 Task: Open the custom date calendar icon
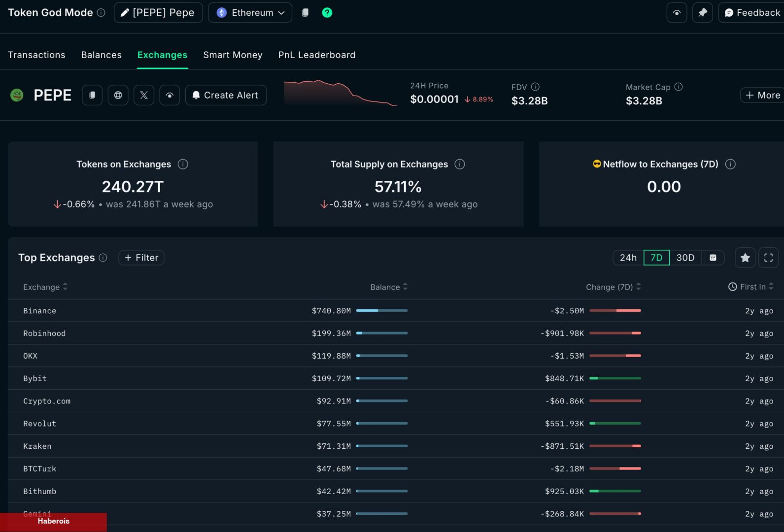pyautogui.click(x=713, y=258)
